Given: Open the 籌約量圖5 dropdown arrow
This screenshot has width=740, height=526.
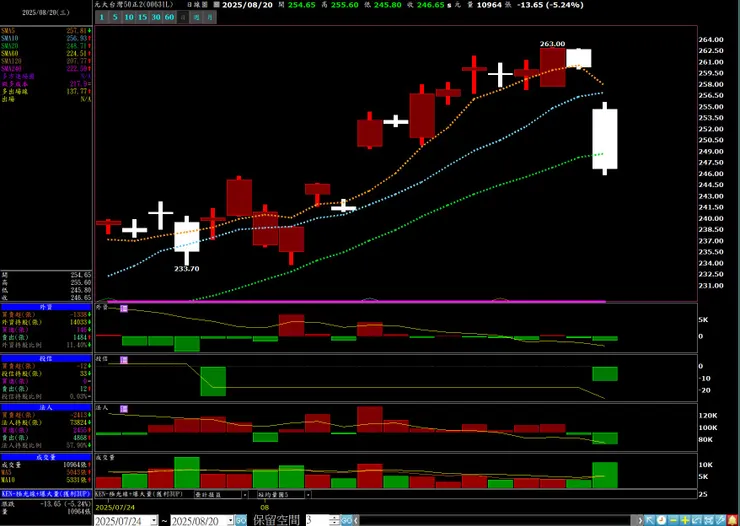Looking at the screenshot, I should [308, 495].
